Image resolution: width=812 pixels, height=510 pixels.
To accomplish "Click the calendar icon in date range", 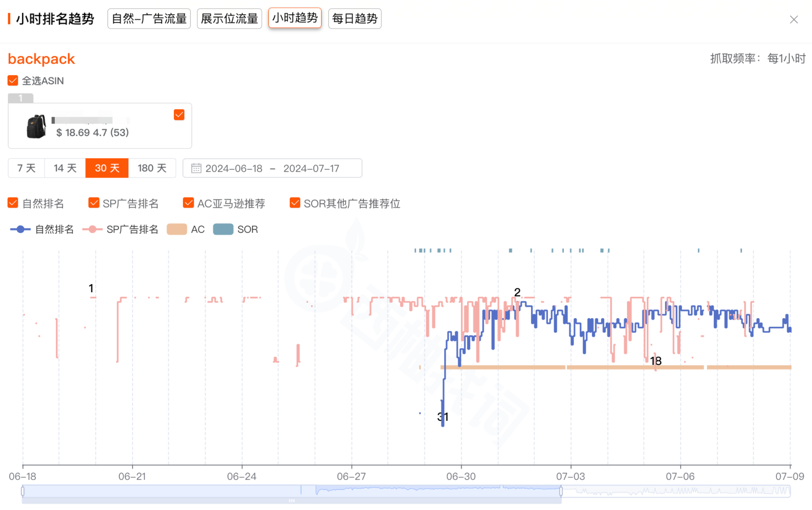I will pyautogui.click(x=196, y=168).
